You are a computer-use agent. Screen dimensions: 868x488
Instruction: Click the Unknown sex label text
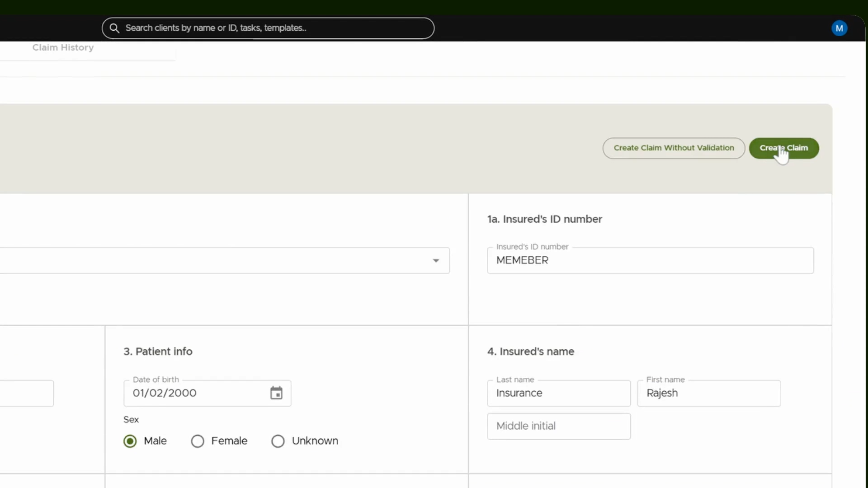point(315,441)
